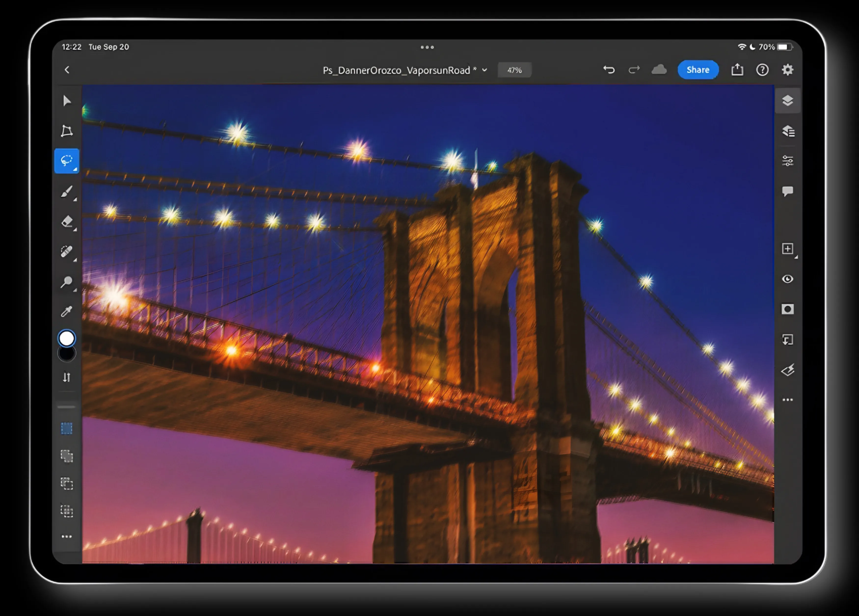This screenshot has height=616, width=859.
Task: Select the Eyedropper tool
Action: tap(67, 311)
